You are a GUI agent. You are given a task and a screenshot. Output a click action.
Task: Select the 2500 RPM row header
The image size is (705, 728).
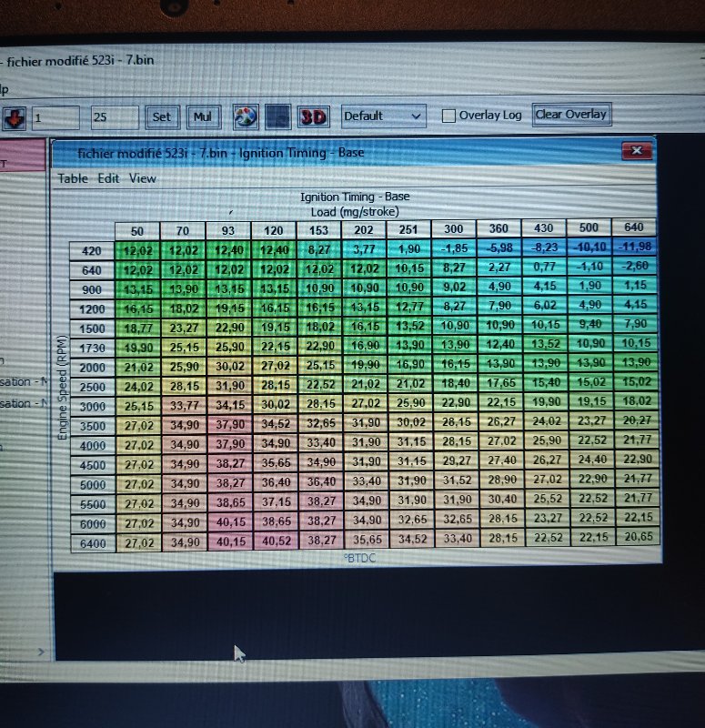[x=93, y=388]
